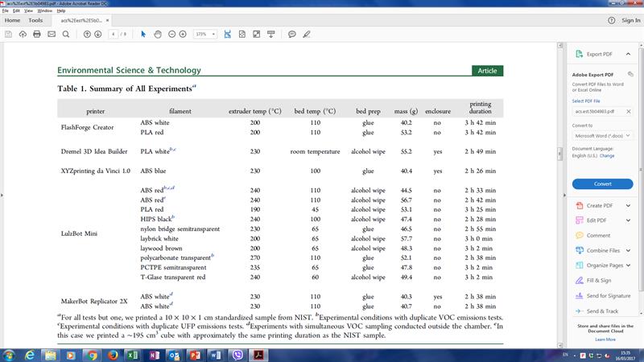Screen dimensions: 644x362
Task: Open the Convert to format dropdown
Action: pos(602,136)
